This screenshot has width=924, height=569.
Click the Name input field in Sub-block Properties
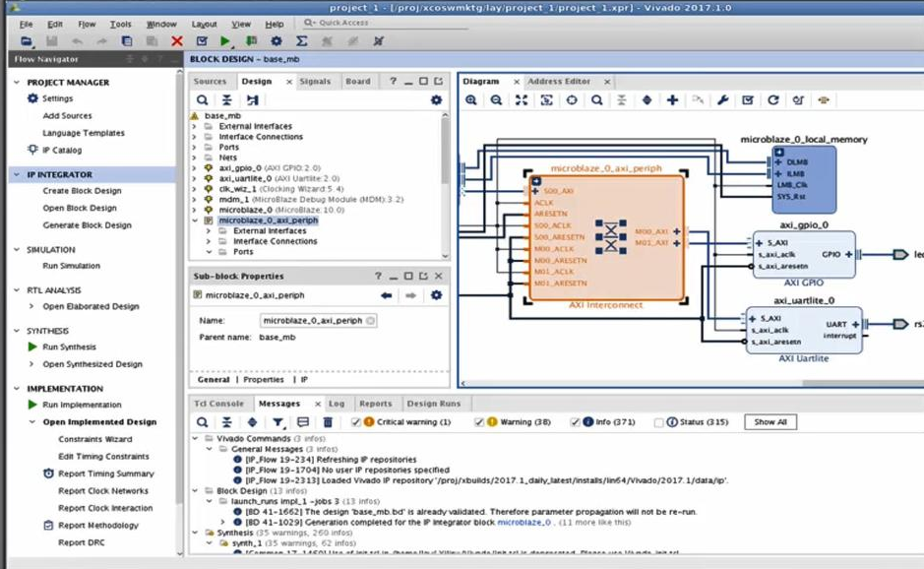(318, 321)
